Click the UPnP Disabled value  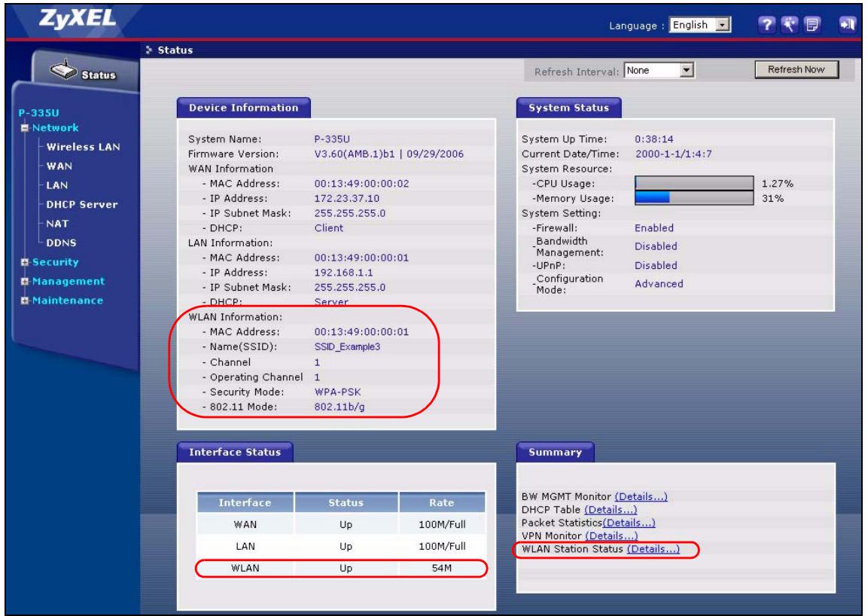[x=656, y=265]
